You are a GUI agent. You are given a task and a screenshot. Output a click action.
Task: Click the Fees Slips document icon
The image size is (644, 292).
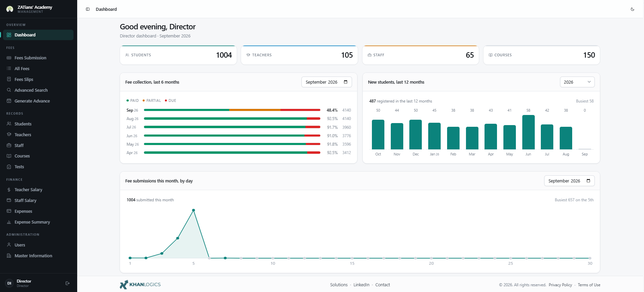(x=9, y=79)
